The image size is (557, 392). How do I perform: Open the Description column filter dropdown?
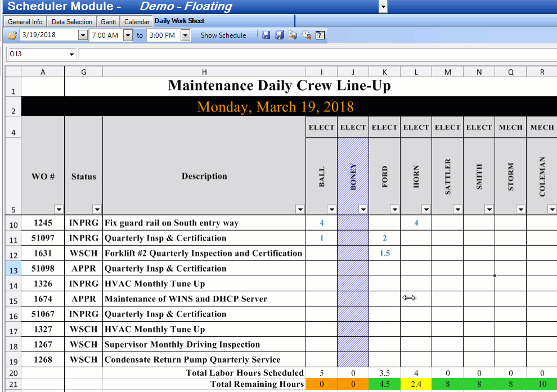coord(300,209)
